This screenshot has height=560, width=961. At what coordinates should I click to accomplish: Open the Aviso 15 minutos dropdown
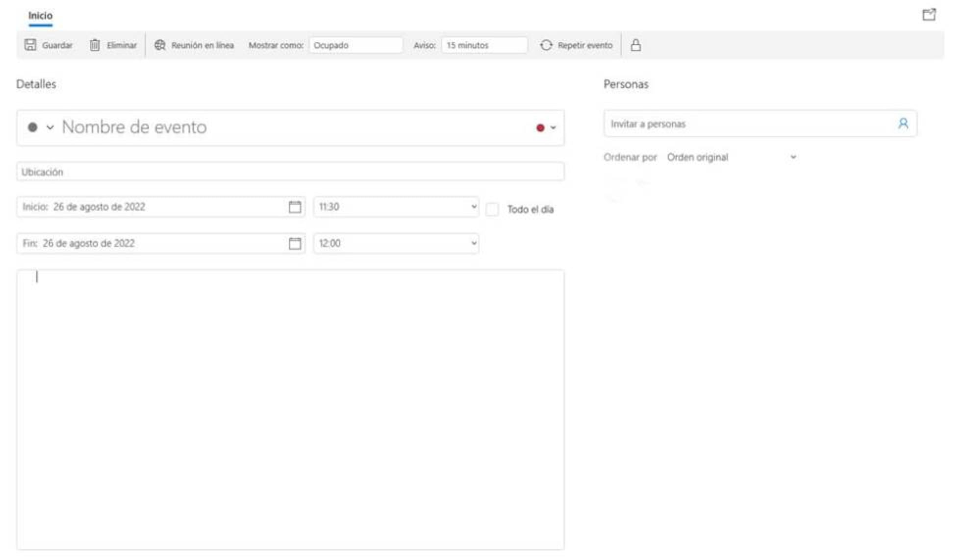pyautogui.click(x=484, y=45)
